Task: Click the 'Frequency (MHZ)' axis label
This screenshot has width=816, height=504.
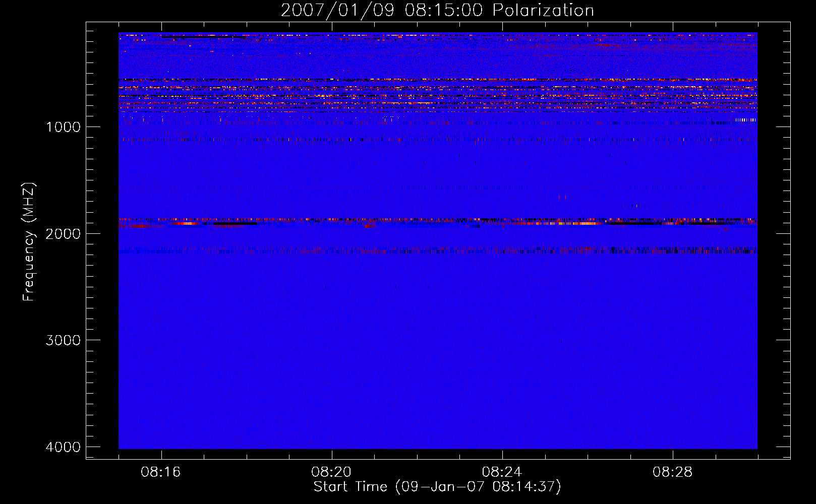Action: [x=29, y=242]
